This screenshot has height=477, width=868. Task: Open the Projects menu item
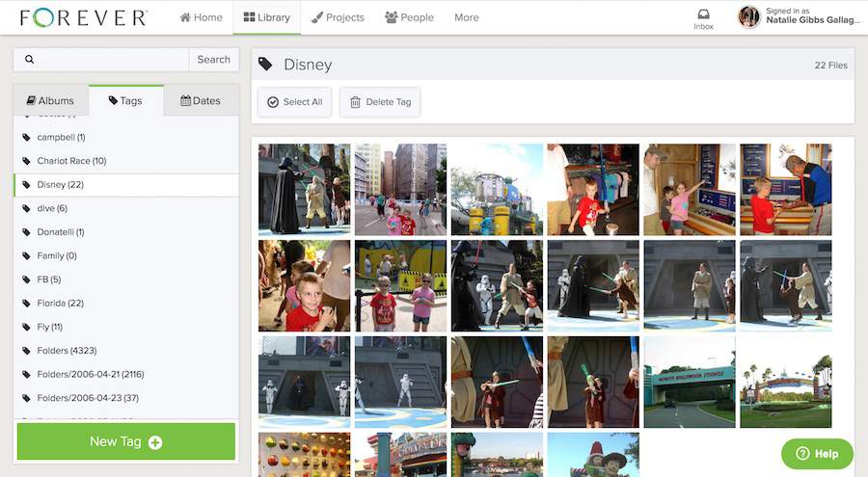pyautogui.click(x=338, y=17)
